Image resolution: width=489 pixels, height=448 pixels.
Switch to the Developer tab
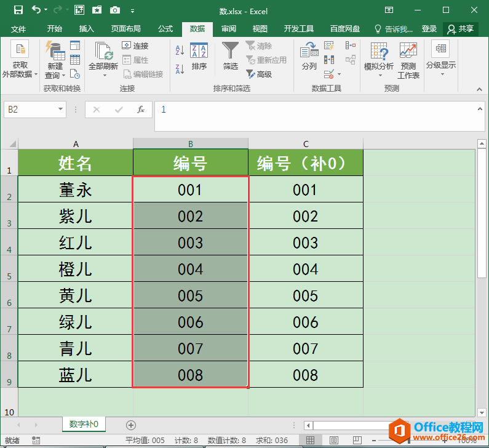click(298, 29)
